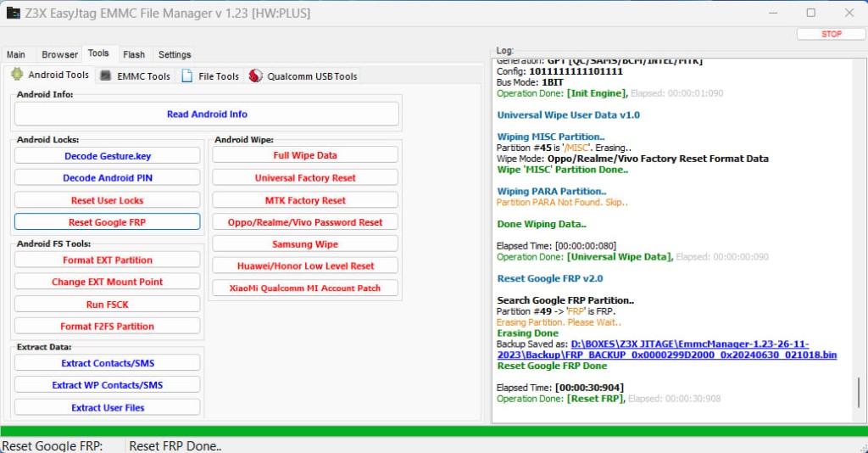Click Reset Google FRP button
Viewport: 868px width, 453px height.
(108, 222)
